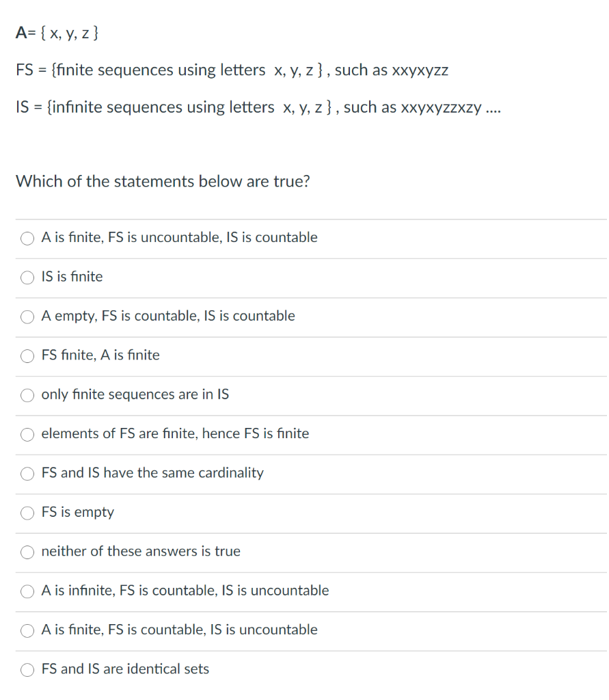Screen dimensions: 609x700
Task: Click the 'FS and IS have the same cardinality' text
Action: click(152, 473)
